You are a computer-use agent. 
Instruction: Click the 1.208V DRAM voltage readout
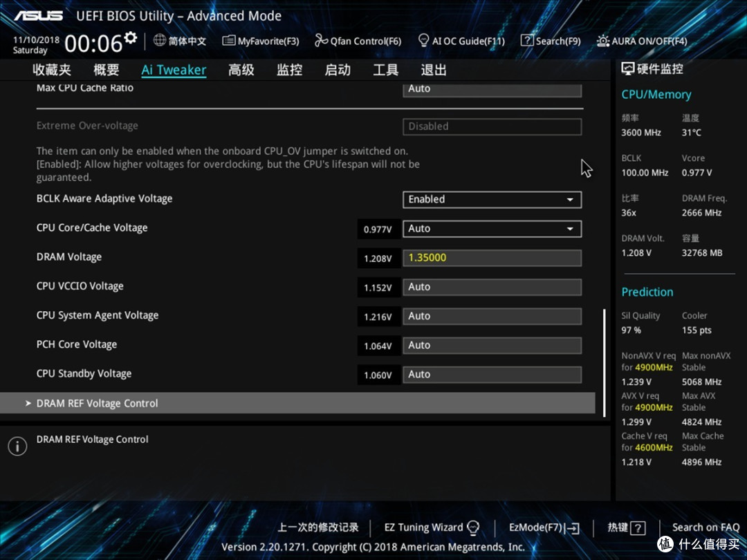(x=378, y=259)
